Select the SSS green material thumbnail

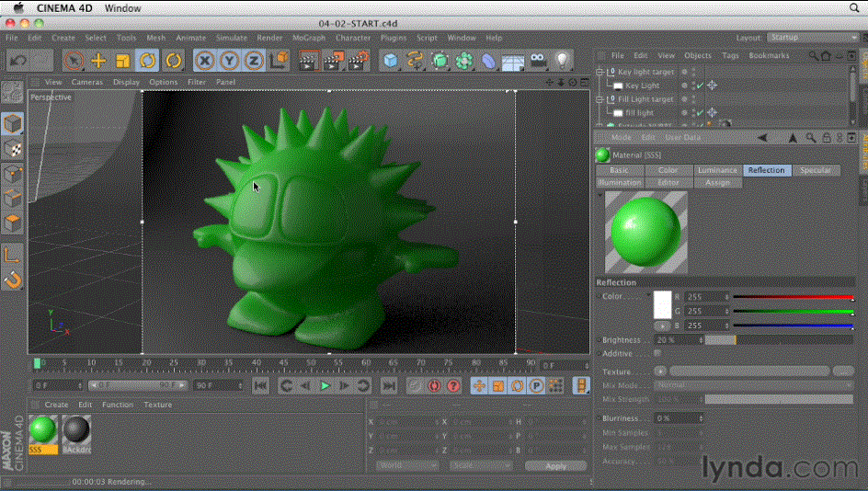coord(42,430)
